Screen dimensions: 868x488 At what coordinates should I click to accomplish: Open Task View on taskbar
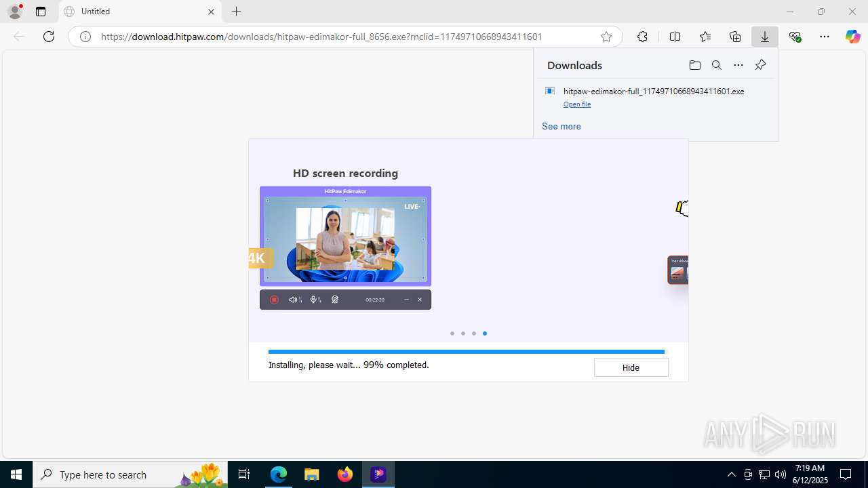[x=244, y=474]
